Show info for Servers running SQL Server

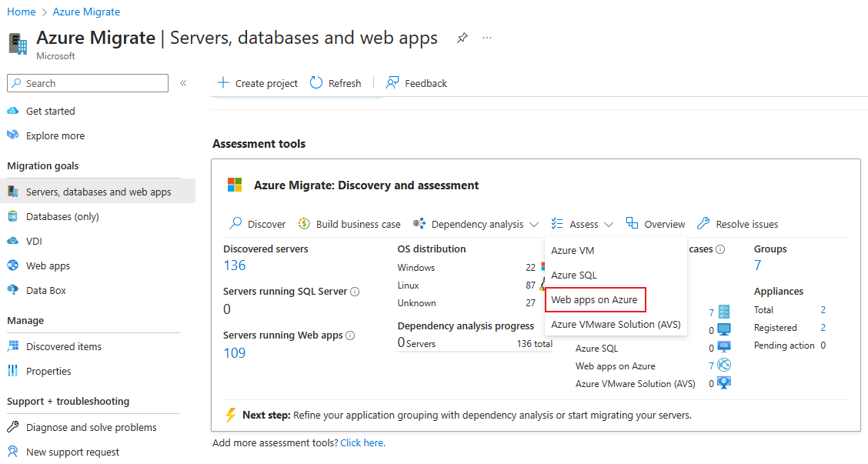coord(355,292)
